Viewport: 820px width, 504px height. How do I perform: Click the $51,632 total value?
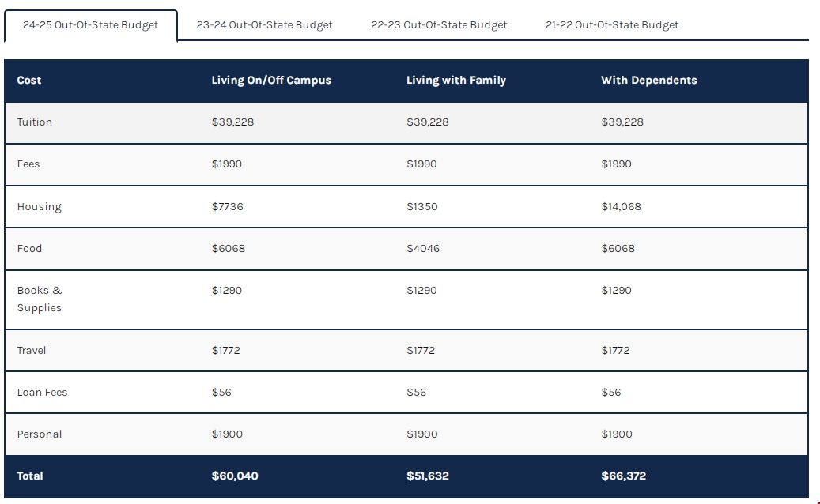pyautogui.click(x=429, y=476)
